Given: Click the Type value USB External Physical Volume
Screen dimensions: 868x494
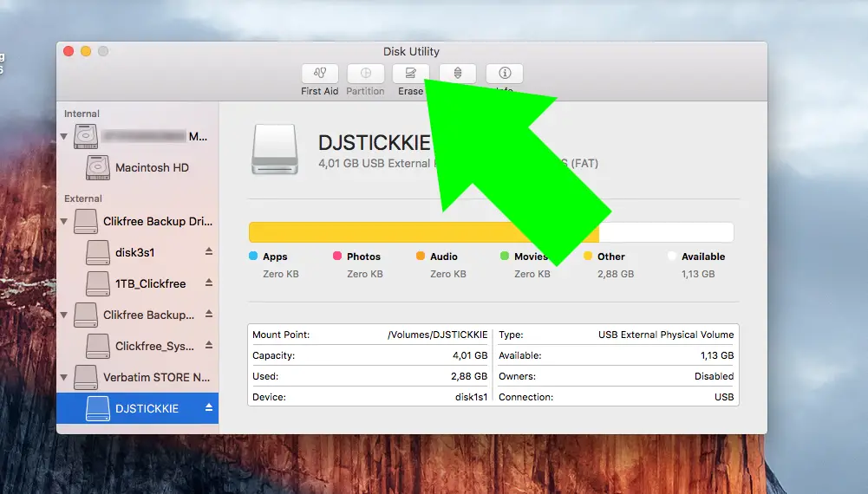Looking at the screenshot, I should 666,335.
